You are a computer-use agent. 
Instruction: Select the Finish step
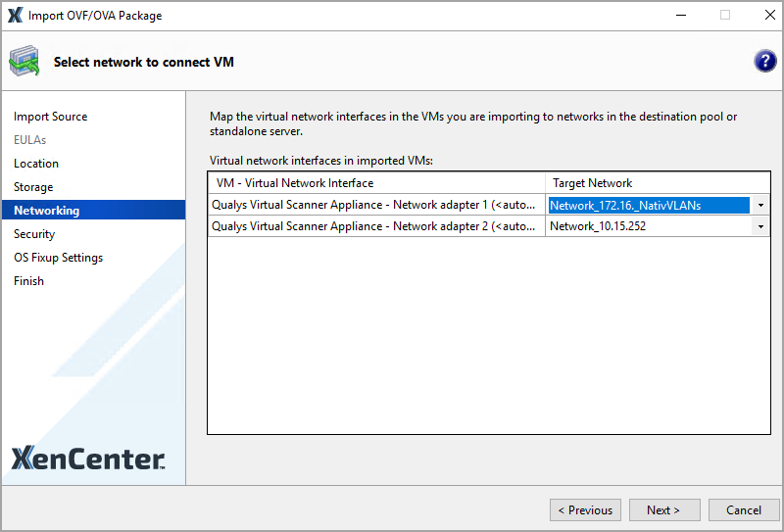[28, 281]
